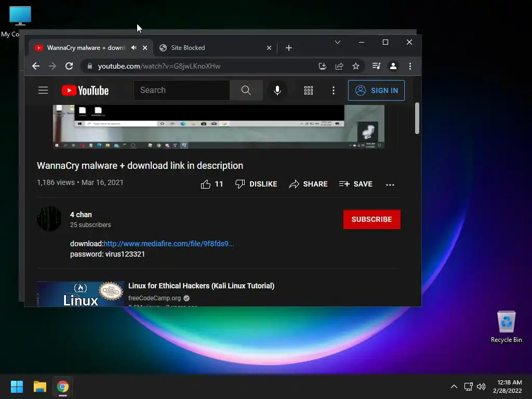Screen dimensions: 532x399
Task: Click the SIGN IN button
Action: (x=376, y=90)
